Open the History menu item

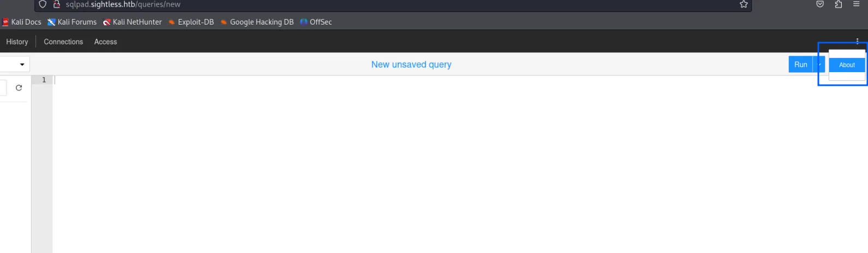17,42
